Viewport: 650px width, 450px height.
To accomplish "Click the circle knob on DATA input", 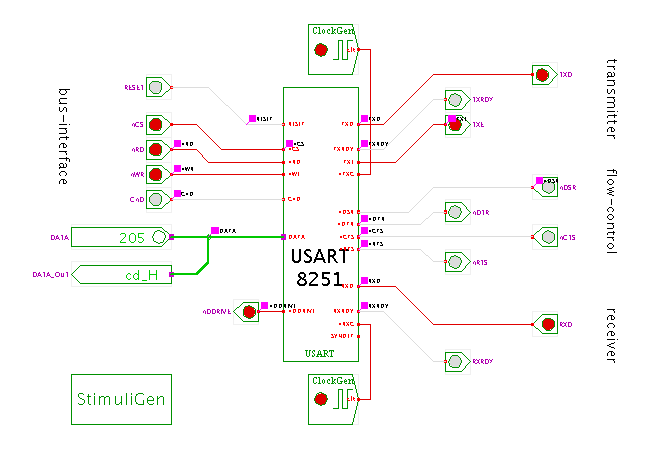I will tap(159, 237).
